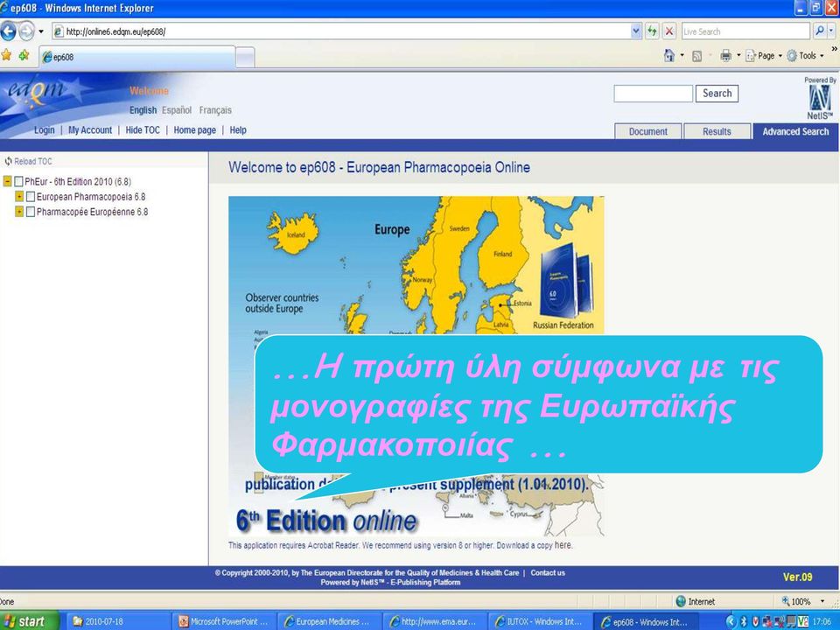Open the Print options dropdown arrow
840x630 pixels.
click(x=738, y=55)
